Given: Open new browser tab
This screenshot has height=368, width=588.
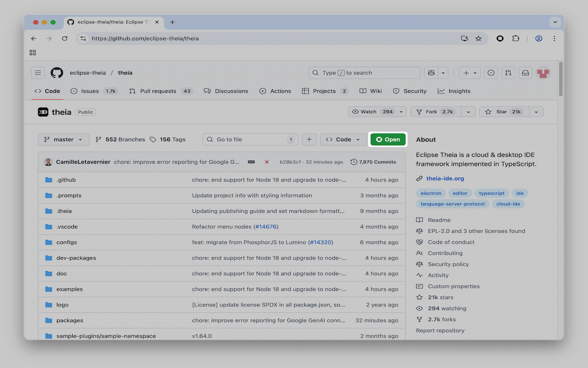Looking at the screenshot, I should [172, 22].
